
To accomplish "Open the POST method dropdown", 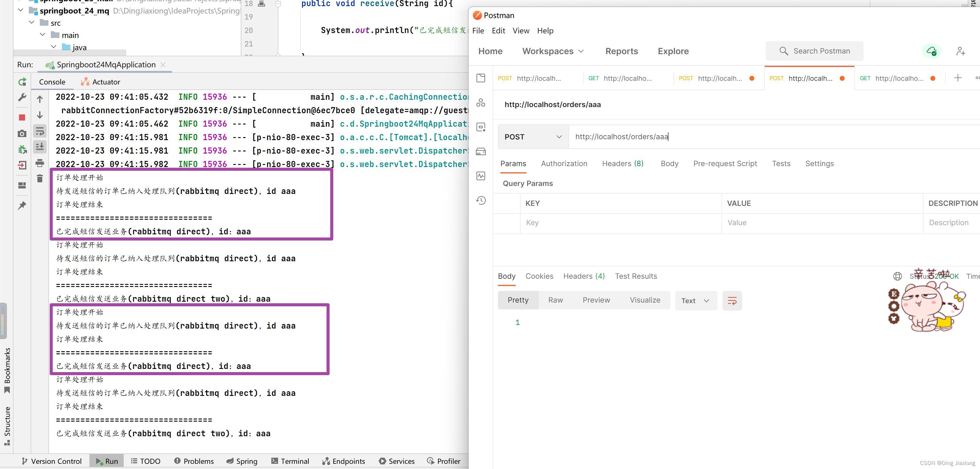I will pyautogui.click(x=533, y=137).
